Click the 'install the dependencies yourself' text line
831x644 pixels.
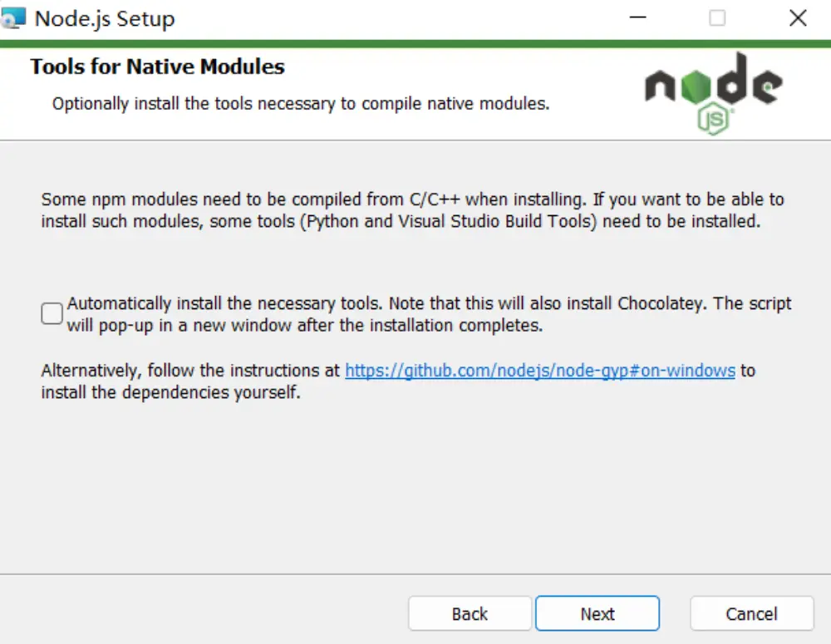tap(170, 392)
